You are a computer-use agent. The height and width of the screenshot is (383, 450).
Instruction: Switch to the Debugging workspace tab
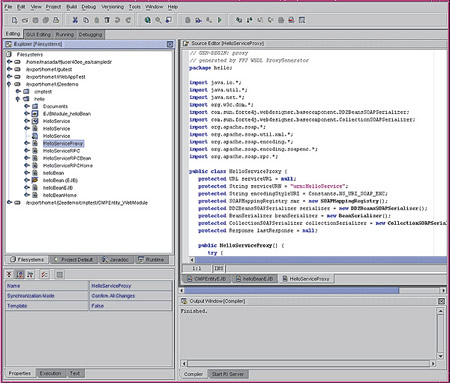[90, 34]
